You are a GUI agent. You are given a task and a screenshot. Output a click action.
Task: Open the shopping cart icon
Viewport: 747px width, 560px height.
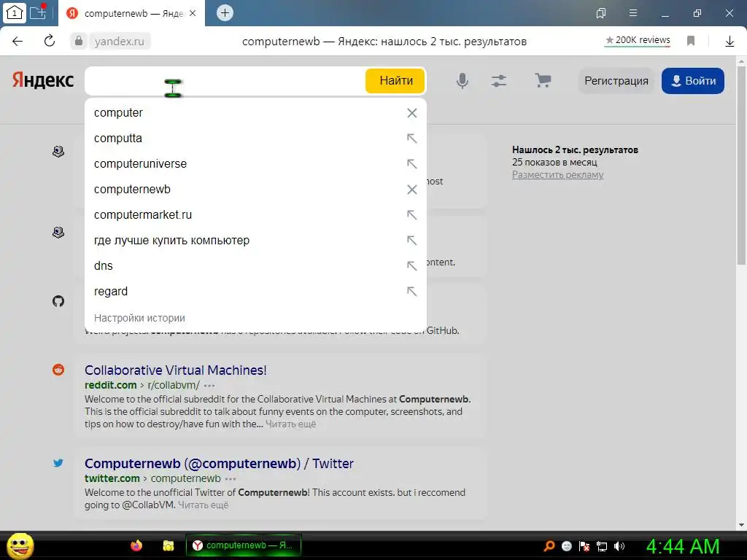point(543,80)
